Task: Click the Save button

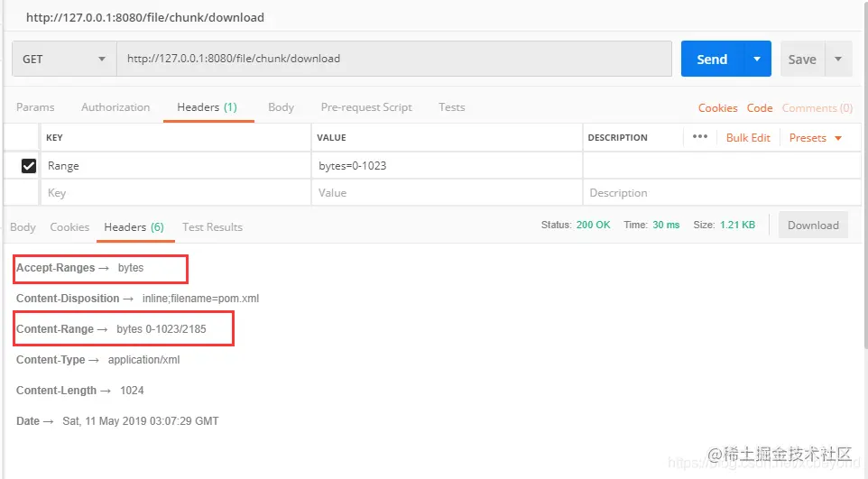Action: pos(802,59)
